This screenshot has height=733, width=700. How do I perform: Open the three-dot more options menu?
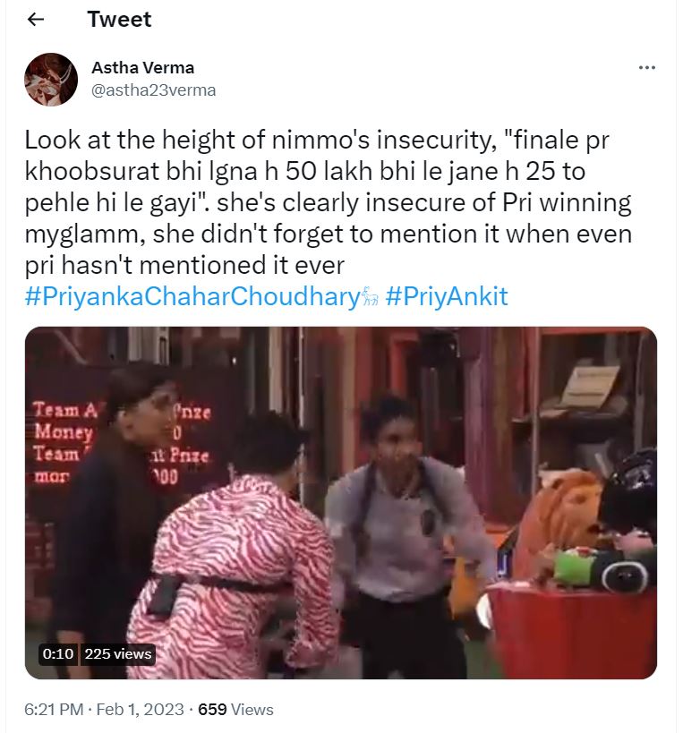coord(646,68)
